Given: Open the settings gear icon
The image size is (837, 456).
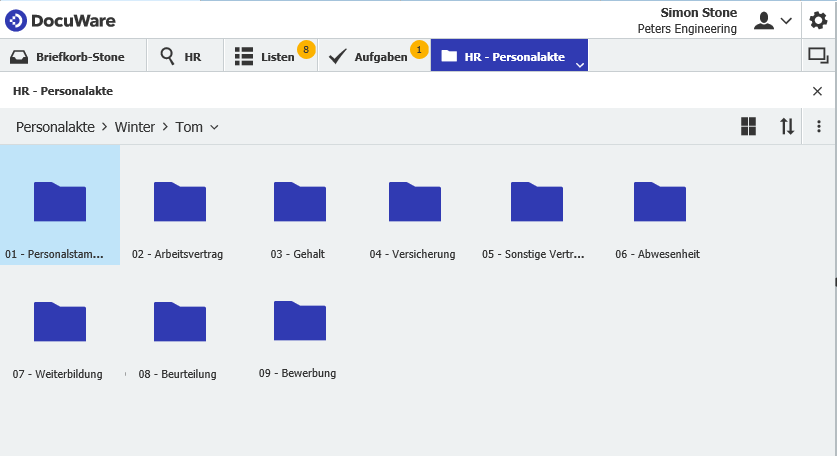Looking at the screenshot, I should 818,20.
